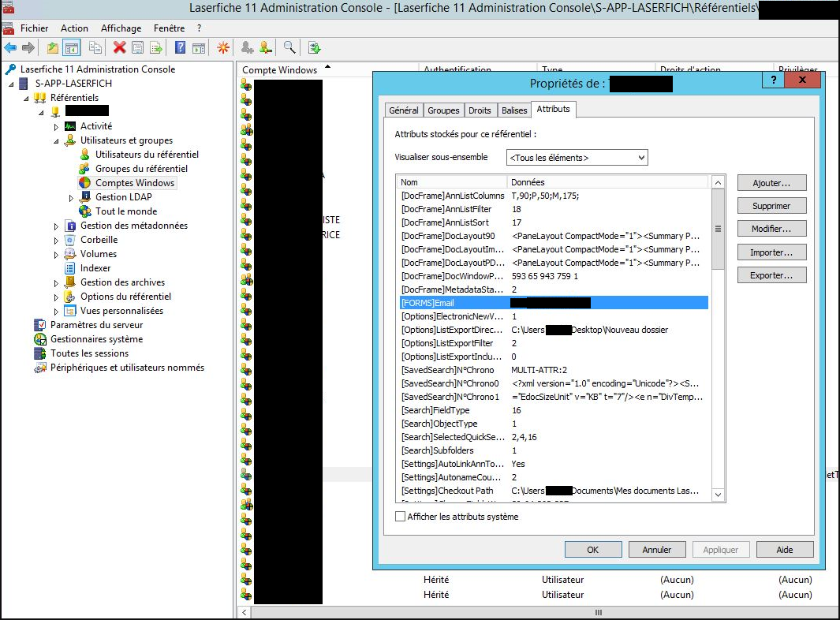Click the Ajouter... button
This screenshot has height=620, width=840.
click(771, 183)
